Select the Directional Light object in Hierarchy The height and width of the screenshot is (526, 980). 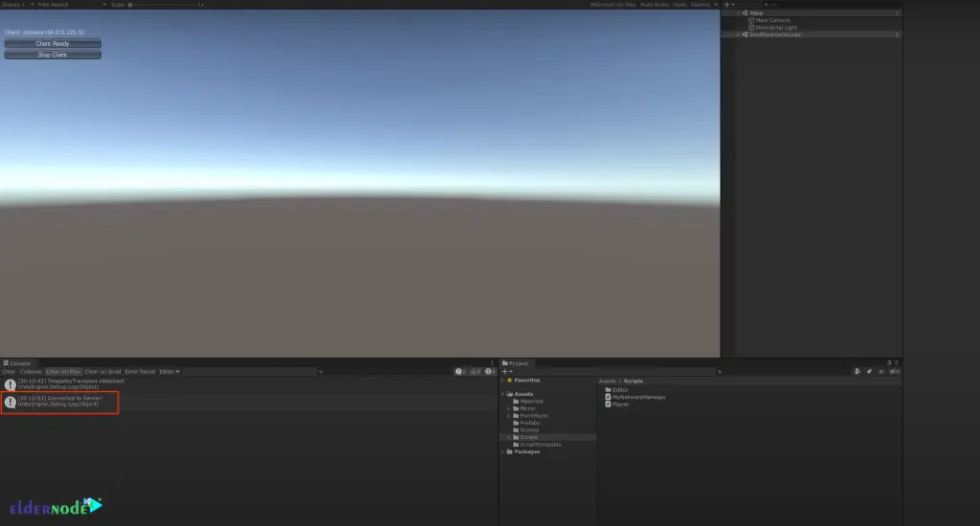pyautogui.click(x=775, y=28)
